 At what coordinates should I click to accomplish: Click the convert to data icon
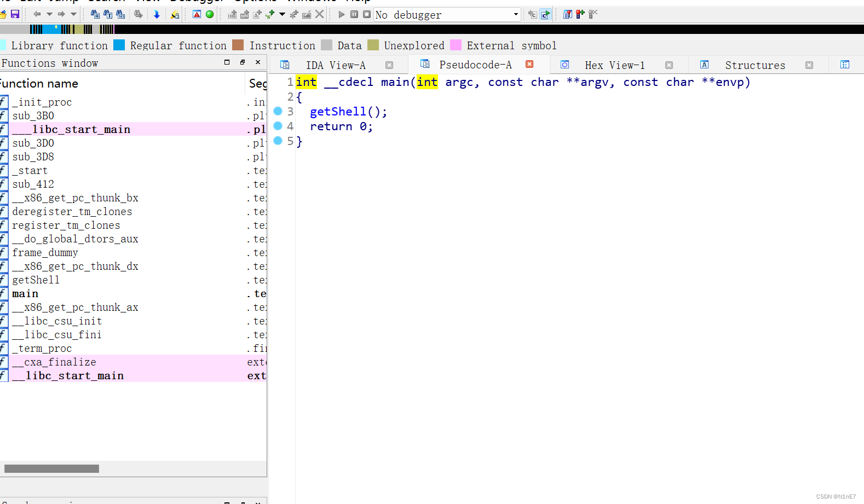(x=245, y=14)
